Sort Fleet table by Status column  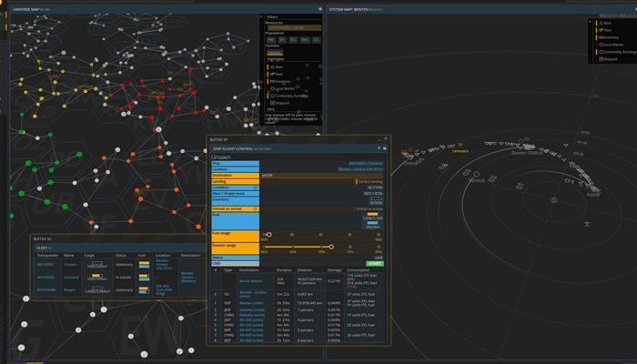(120, 255)
